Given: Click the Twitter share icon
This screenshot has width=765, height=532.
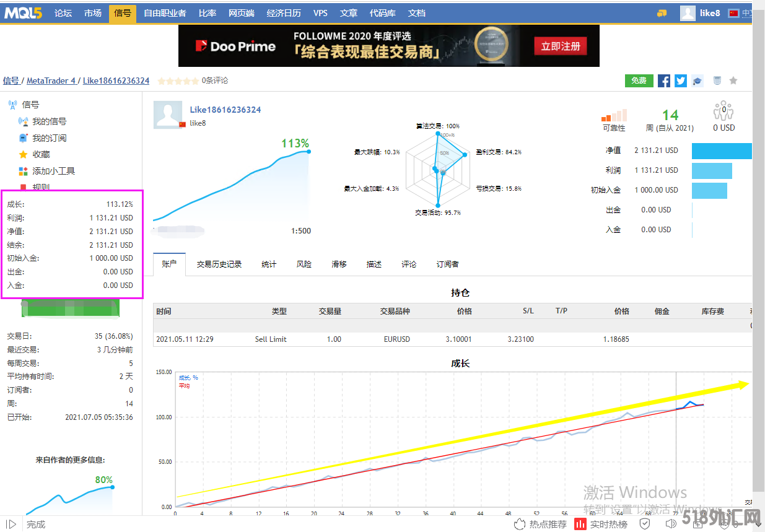Looking at the screenshot, I should coord(681,81).
